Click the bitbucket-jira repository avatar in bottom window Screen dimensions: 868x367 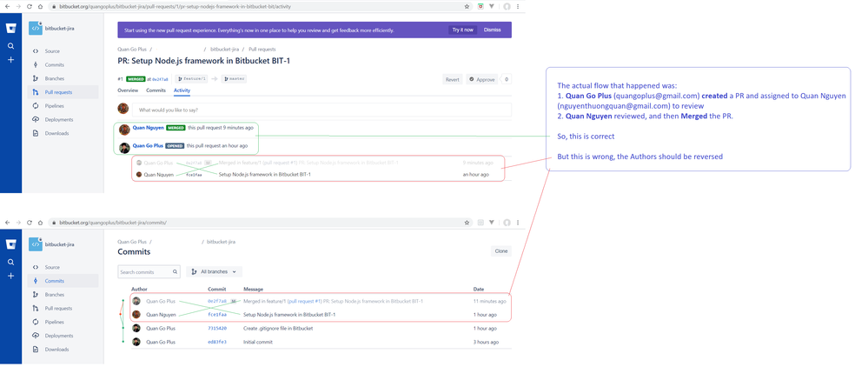(x=36, y=244)
